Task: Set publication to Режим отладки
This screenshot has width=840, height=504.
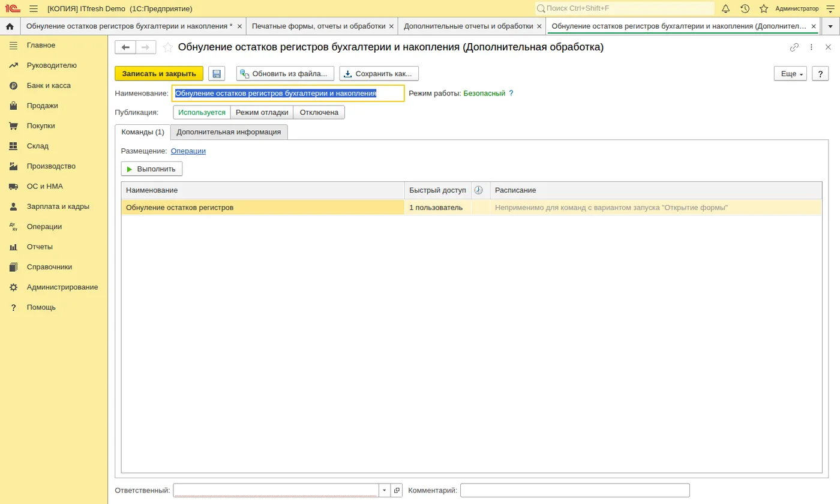Action: click(262, 112)
